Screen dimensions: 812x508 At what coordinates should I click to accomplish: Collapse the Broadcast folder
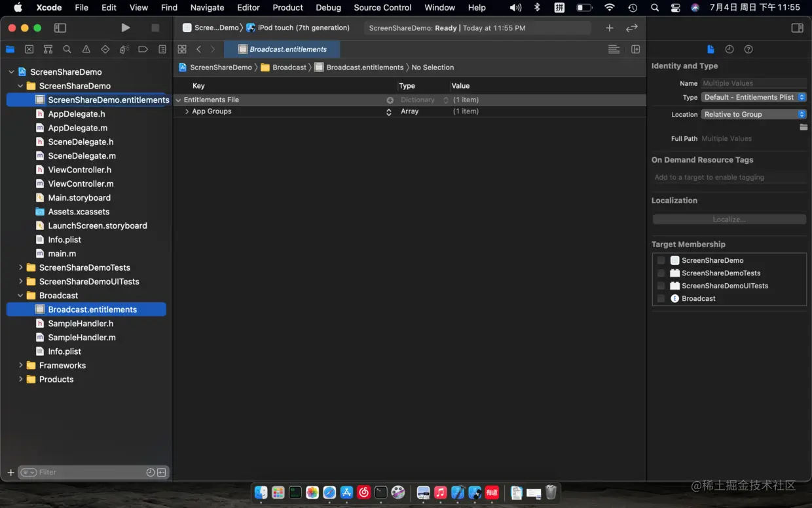point(21,296)
